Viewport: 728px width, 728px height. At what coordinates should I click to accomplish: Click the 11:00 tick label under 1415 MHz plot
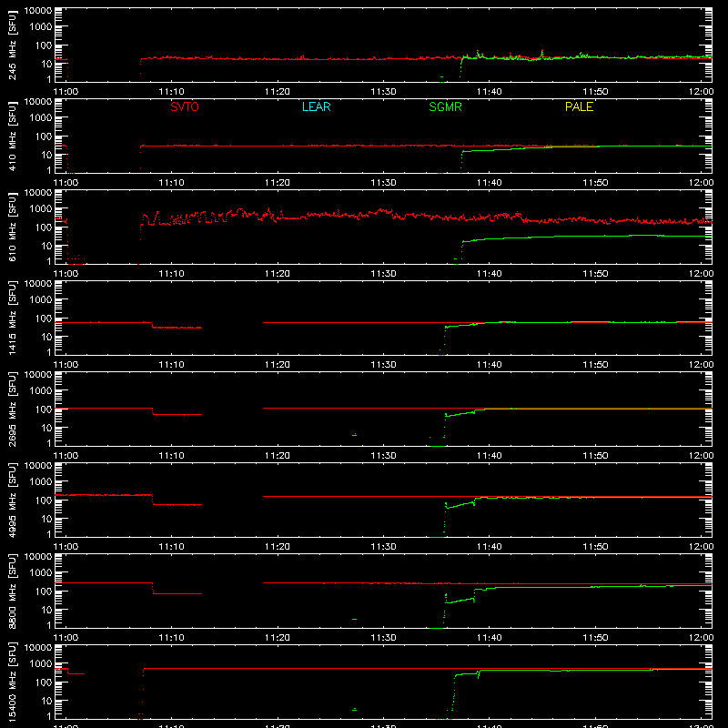[66, 365]
